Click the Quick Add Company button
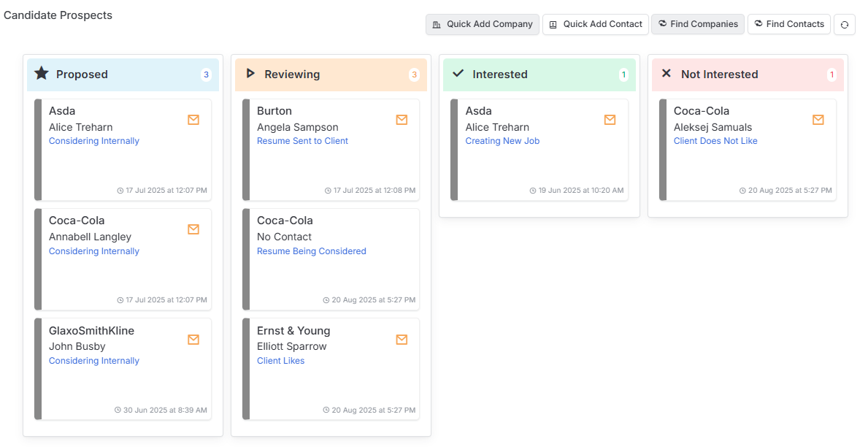 pyautogui.click(x=482, y=24)
